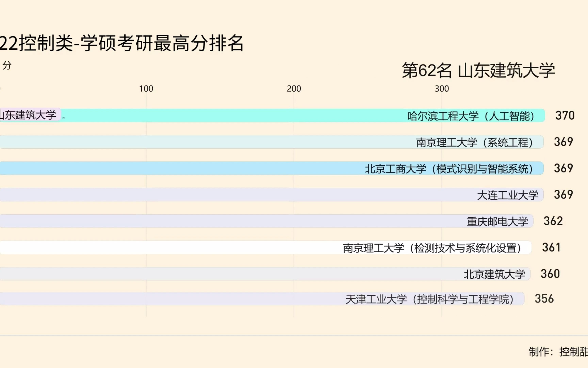Image resolution: width=588 pixels, height=368 pixels.
Task: Select the 北京建筑大学 bar
Action: click(x=265, y=274)
